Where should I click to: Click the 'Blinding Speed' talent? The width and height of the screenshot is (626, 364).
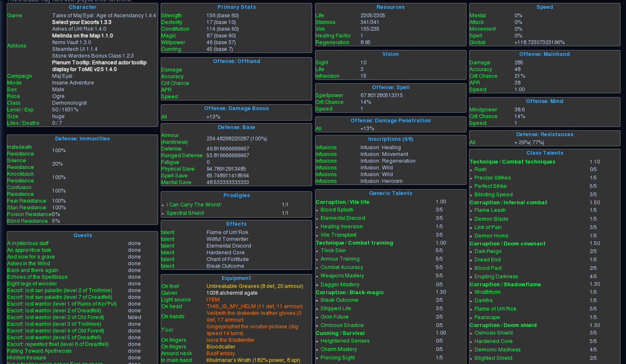[x=493, y=195]
